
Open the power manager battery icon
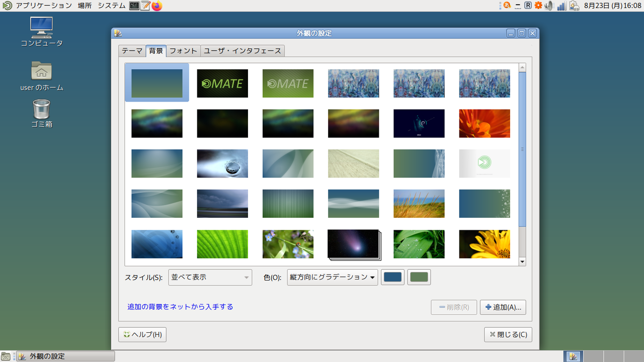pyautogui.click(x=574, y=6)
